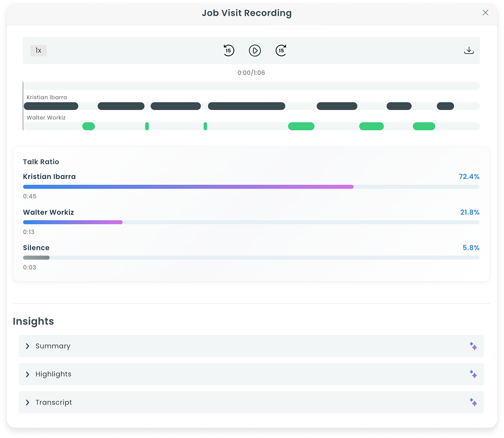Image resolution: width=504 pixels, height=438 pixels.
Task: Click the AI sparkle icon on Transcript
Action: 473,402
